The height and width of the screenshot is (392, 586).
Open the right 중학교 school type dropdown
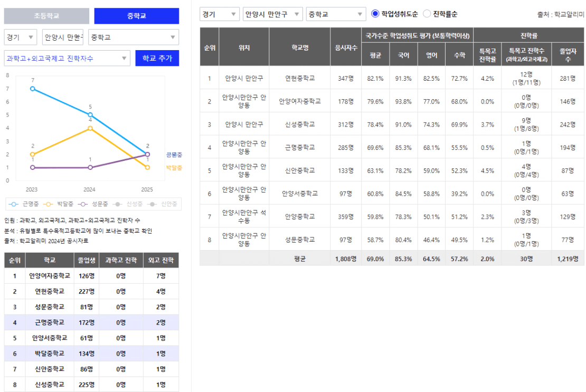pyautogui.click(x=336, y=14)
